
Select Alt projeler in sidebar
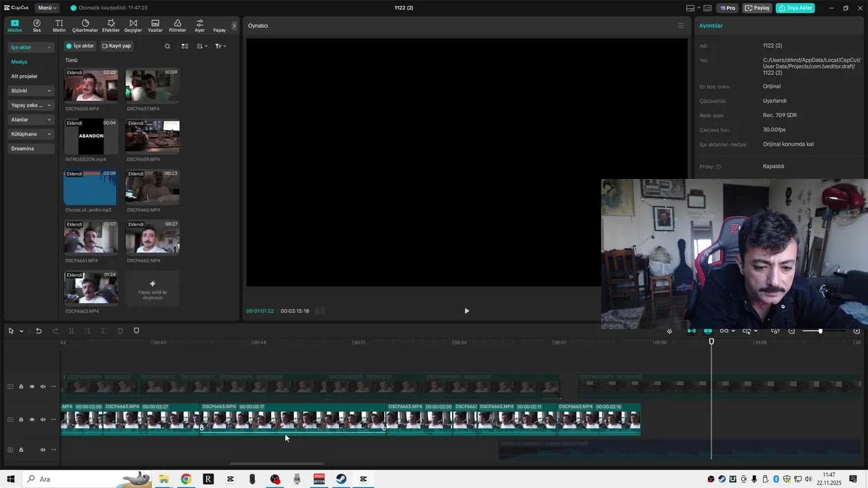(x=24, y=76)
